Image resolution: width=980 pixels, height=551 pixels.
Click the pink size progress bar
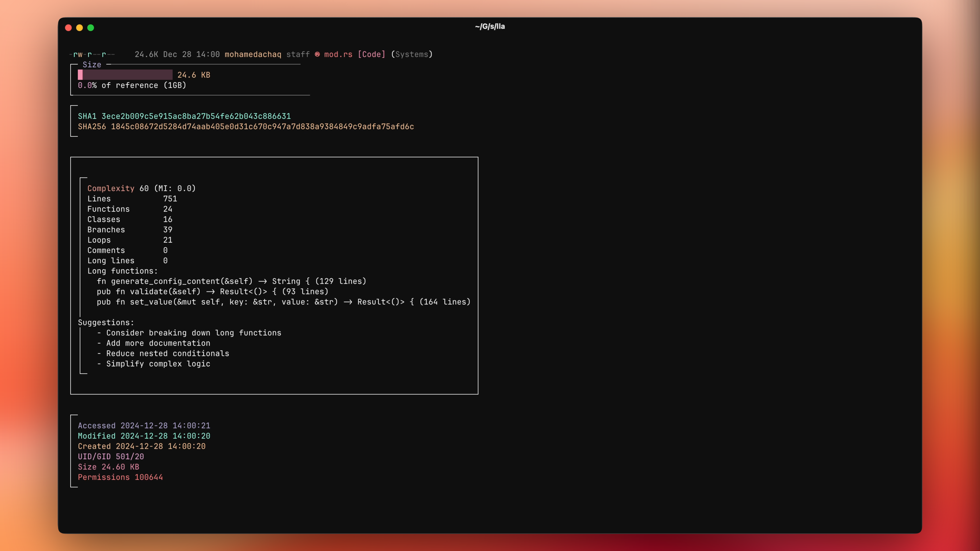coord(125,75)
